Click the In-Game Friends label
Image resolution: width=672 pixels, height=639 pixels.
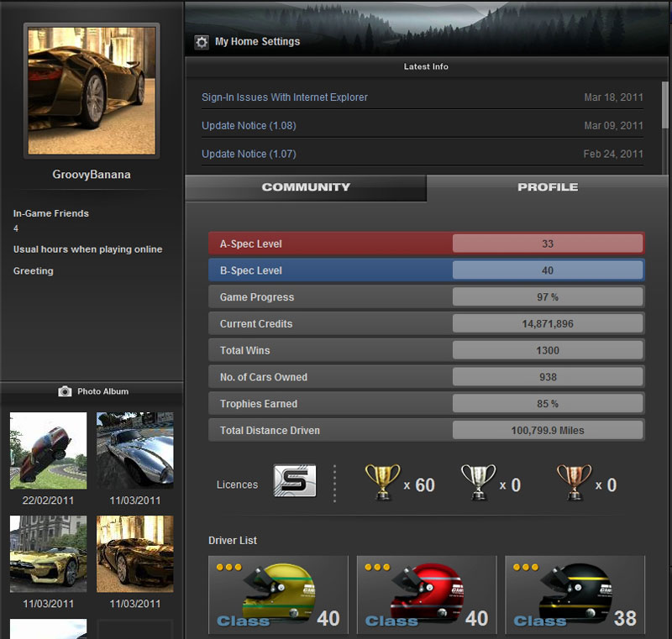click(x=51, y=213)
